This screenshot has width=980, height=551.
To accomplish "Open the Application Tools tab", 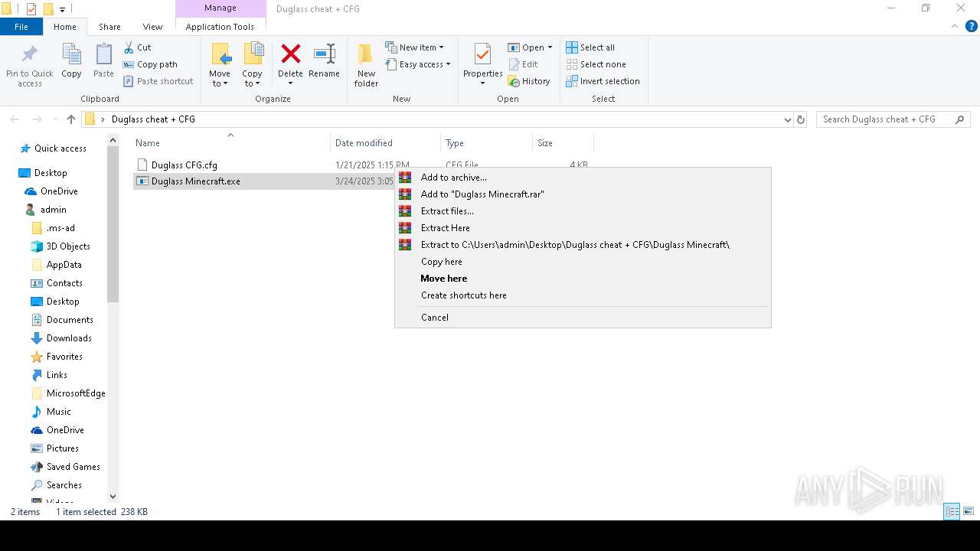I will click(x=220, y=27).
